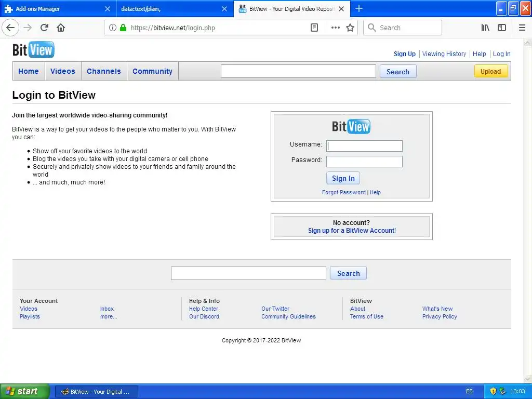
Task: Click footer more... link
Action: pos(109,316)
